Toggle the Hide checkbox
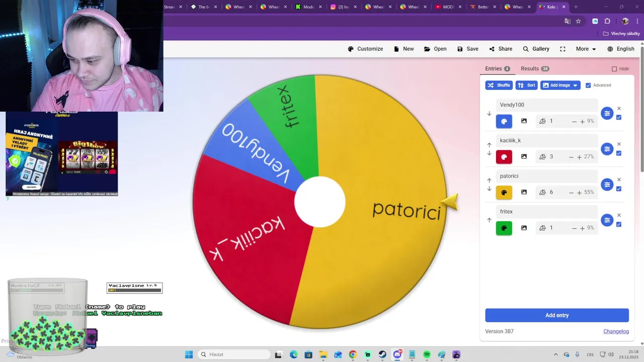 pyautogui.click(x=614, y=69)
